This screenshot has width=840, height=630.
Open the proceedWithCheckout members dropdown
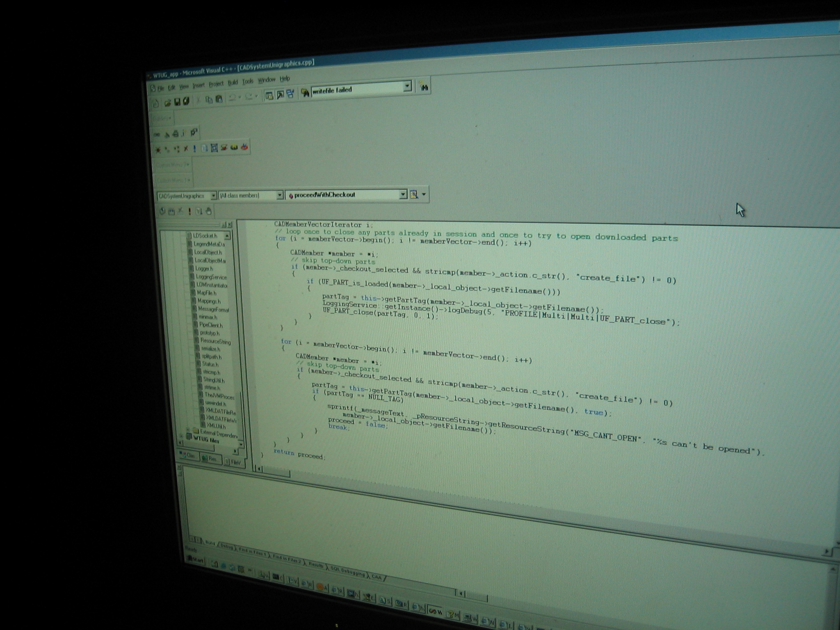click(403, 194)
